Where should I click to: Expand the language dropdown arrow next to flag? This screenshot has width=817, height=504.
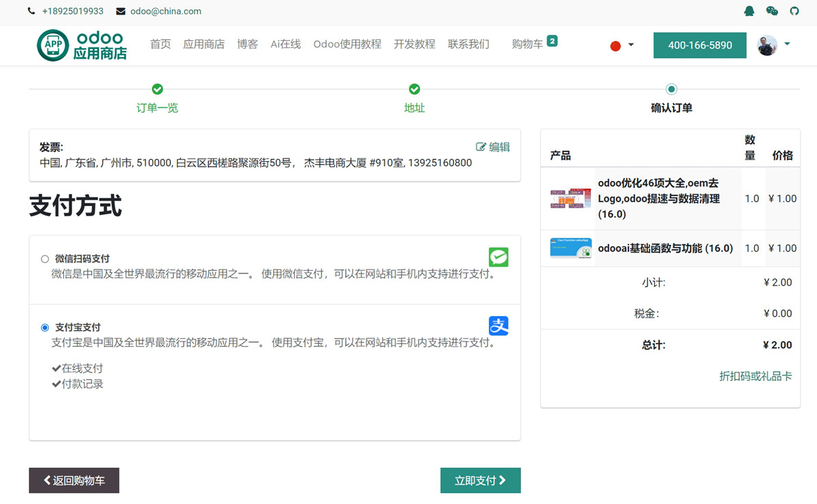point(631,45)
